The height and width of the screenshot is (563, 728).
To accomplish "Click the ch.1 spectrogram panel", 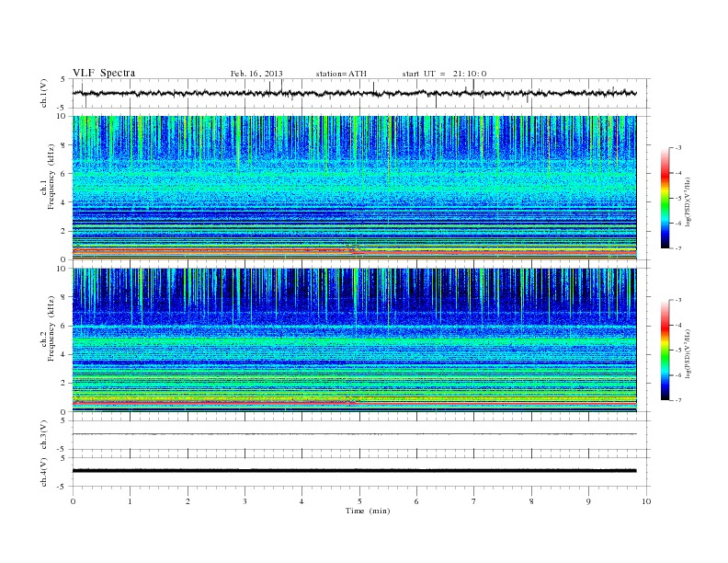I will click(x=354, y=188).
